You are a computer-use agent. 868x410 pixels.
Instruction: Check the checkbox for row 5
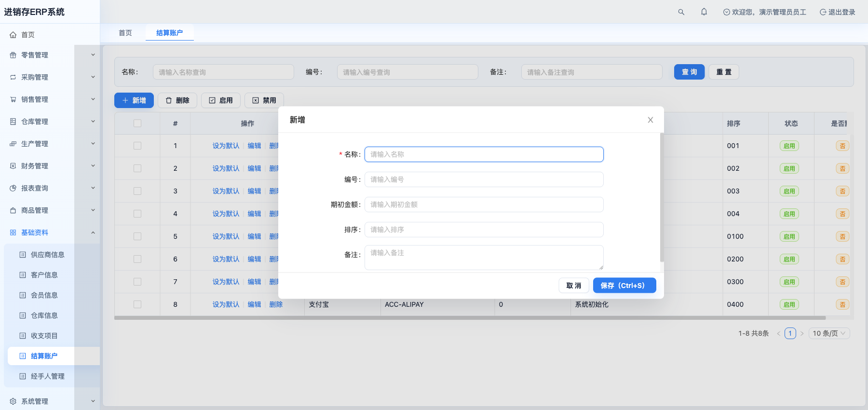coord(137,236)
